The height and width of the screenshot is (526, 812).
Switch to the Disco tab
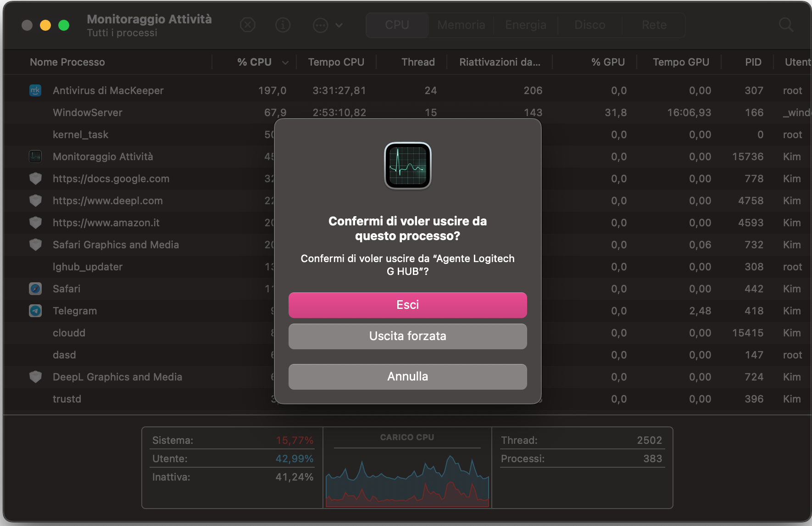(590, 25)
